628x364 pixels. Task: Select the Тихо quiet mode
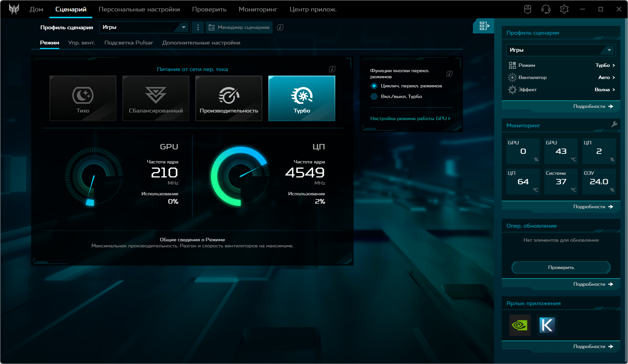point(83,98)
